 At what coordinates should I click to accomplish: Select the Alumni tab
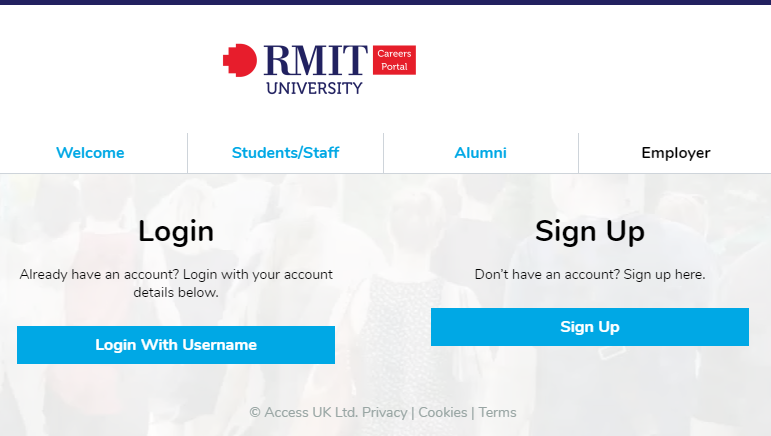pos(480,153)
